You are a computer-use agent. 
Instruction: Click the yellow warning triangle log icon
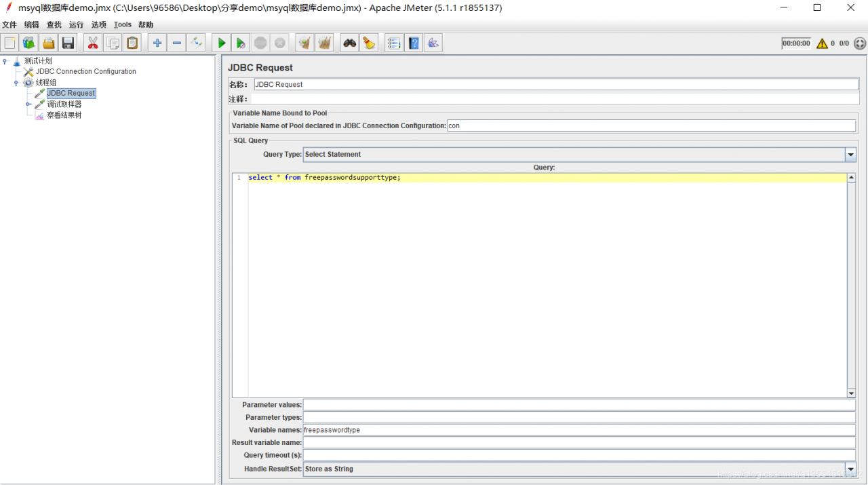822,43
